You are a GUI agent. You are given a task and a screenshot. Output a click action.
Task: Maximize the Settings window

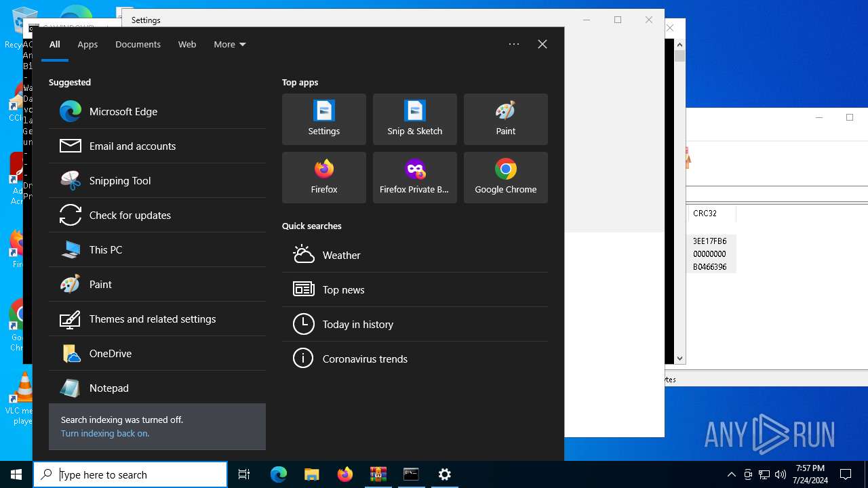click(x=618, y=20)
